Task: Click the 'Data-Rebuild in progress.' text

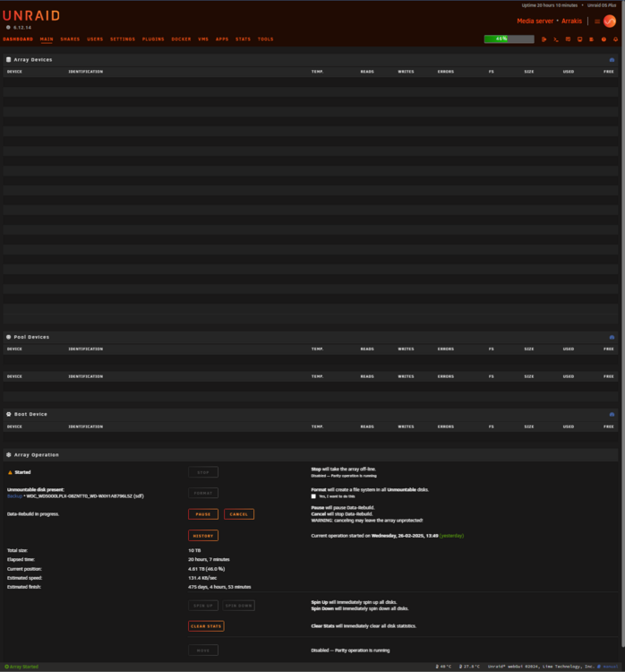Action: (x=33, y=514)
